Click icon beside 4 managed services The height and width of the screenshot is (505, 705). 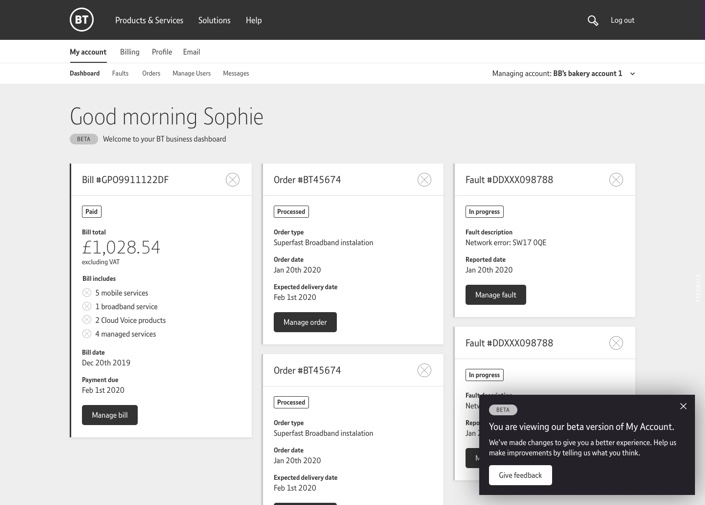click(x=87, y=334)
